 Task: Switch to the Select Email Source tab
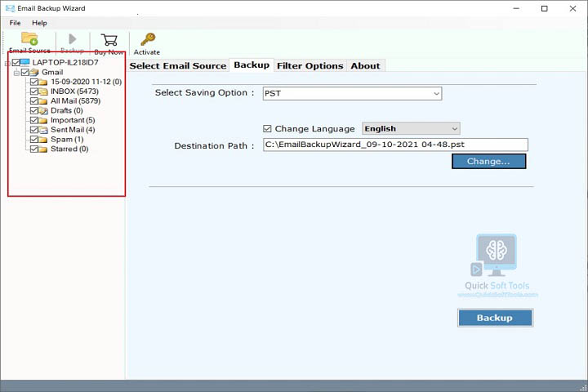[178, 65]
